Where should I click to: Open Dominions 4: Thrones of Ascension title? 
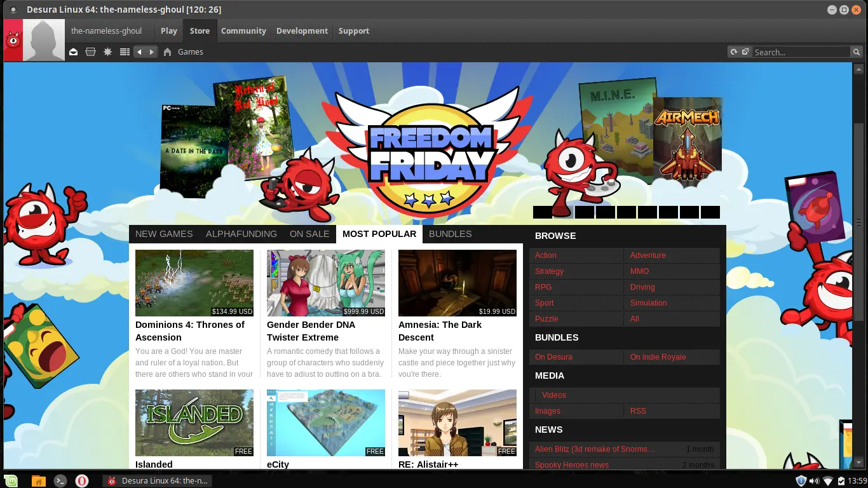[190, 331]
